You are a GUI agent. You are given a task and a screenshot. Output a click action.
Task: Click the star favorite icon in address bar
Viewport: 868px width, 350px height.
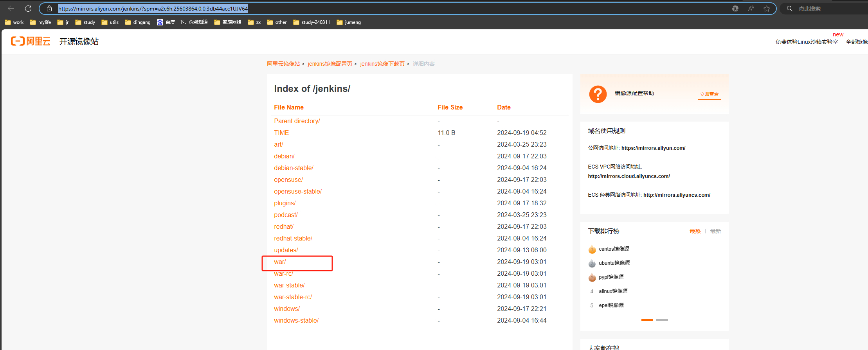tap(767, 9)
